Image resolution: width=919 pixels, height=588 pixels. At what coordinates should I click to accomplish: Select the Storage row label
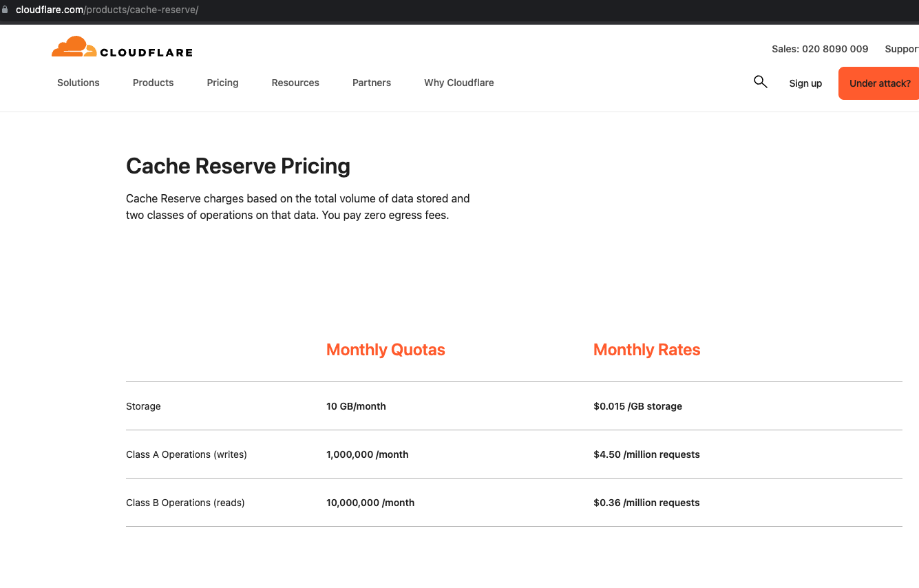(143, 406)
